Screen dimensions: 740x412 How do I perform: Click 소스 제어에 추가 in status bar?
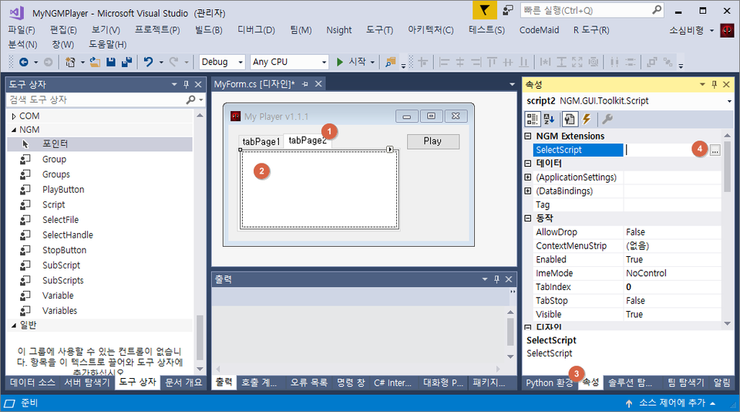pyautogui.click(x=672, y=403)
